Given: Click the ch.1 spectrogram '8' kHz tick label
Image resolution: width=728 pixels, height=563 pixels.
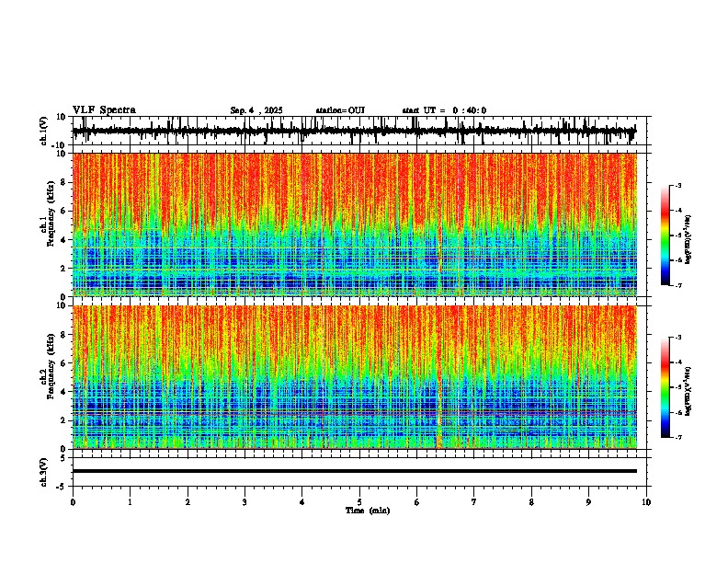Looking at the screenshot, I should (63, 182).
